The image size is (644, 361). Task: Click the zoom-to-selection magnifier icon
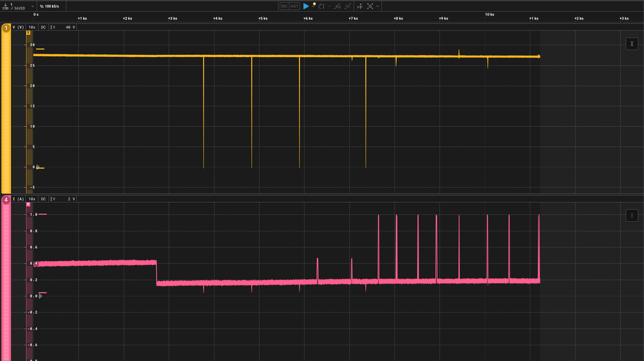click(370, 6)
